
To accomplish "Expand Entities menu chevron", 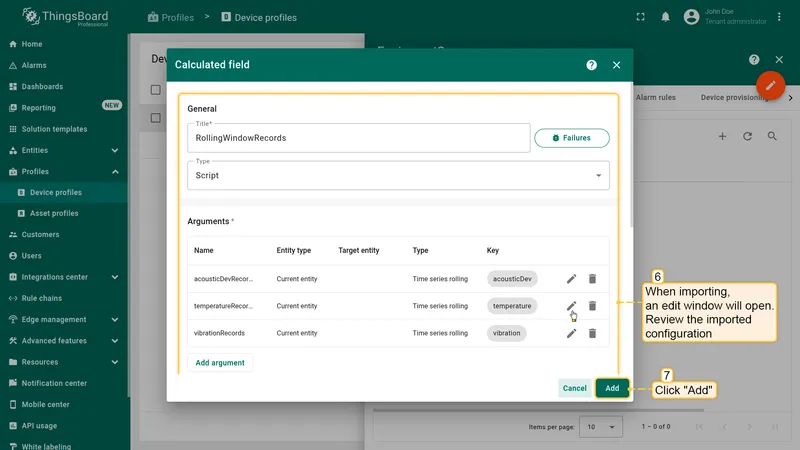I will [x=115, y=151].
